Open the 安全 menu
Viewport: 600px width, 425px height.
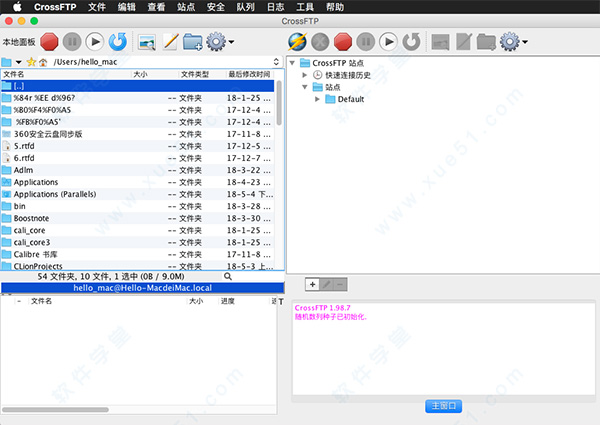(216, 7)
